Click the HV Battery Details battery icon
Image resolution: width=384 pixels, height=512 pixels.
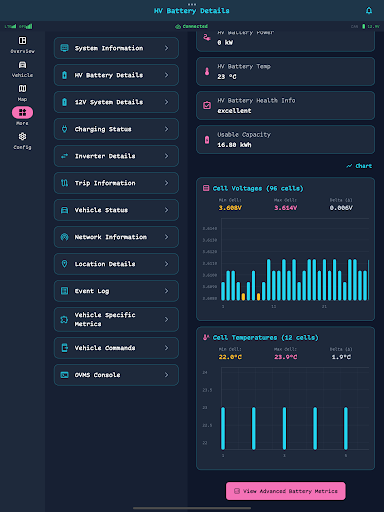pyautogui.click(x=65, y=75)
